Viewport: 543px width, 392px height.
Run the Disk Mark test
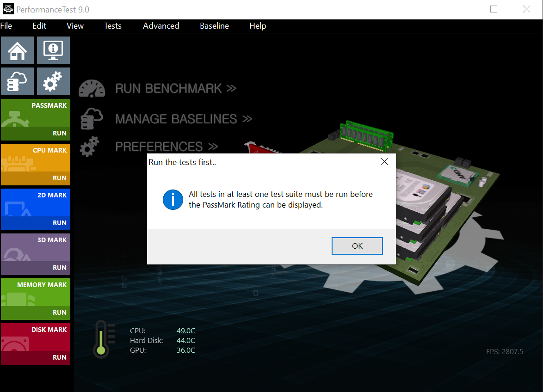pyautogui.click(x=36, y=357)
